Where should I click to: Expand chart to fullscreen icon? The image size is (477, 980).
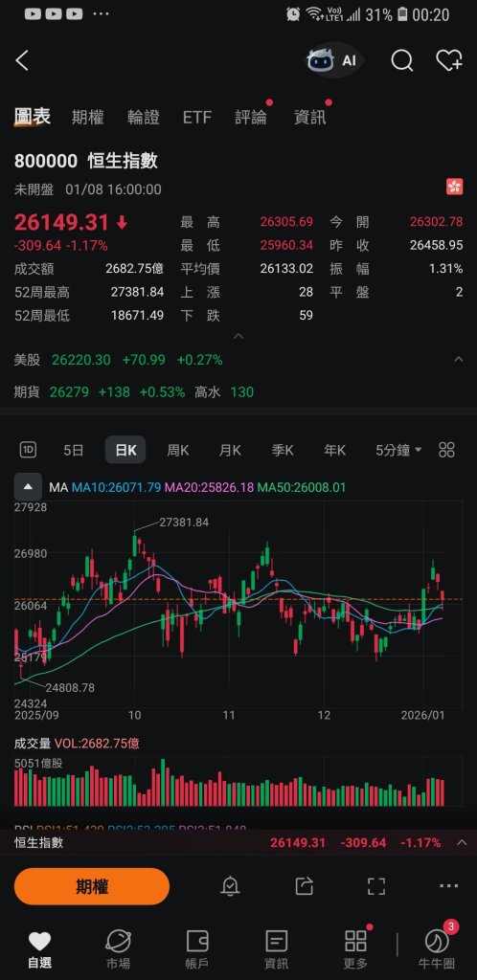(x=375, y=885)
